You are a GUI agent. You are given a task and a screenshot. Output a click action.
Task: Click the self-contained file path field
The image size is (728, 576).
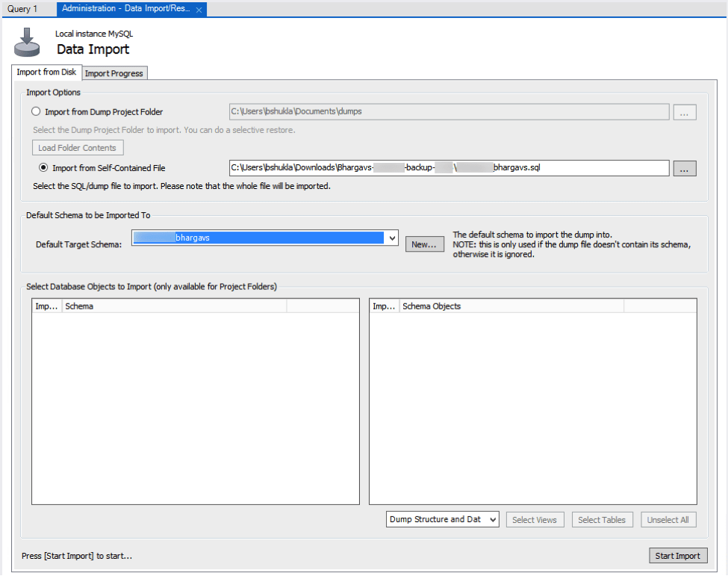tap(448, 168)
